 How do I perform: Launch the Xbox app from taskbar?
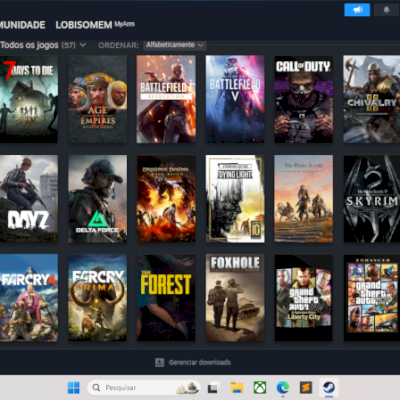tap(260, 388)
